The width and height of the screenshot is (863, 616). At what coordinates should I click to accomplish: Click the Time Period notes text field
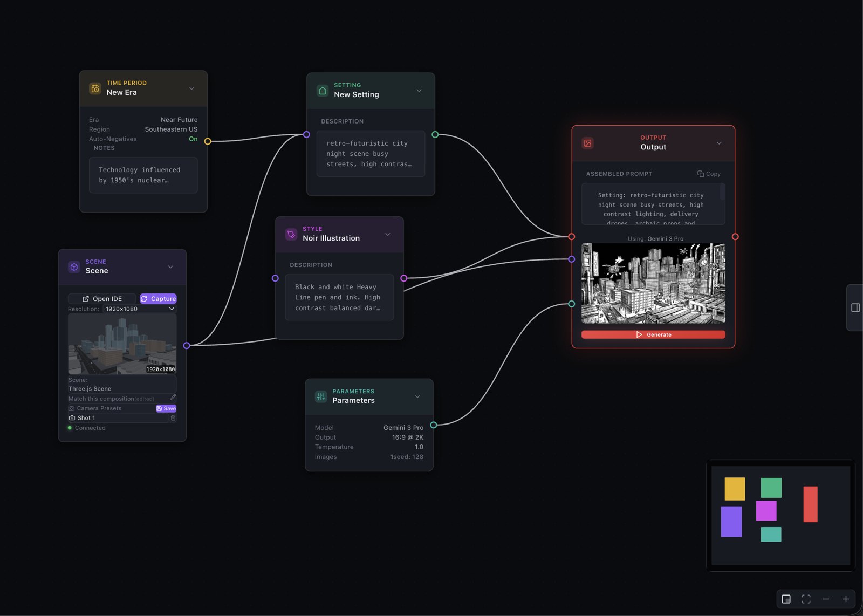tap(143, 175)
